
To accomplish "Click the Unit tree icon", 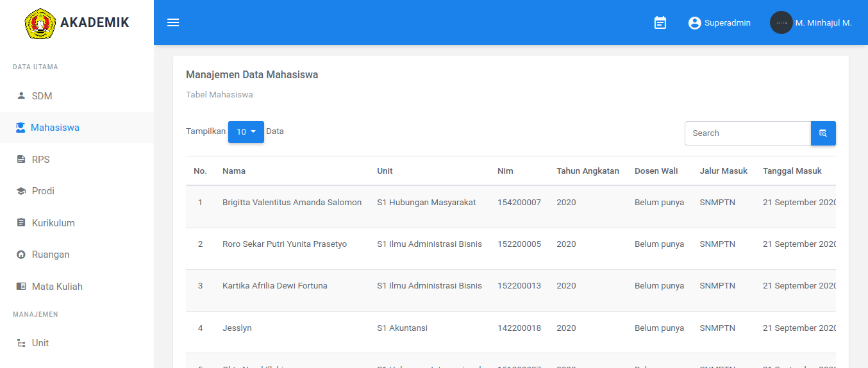I will (x=21, y=343).
